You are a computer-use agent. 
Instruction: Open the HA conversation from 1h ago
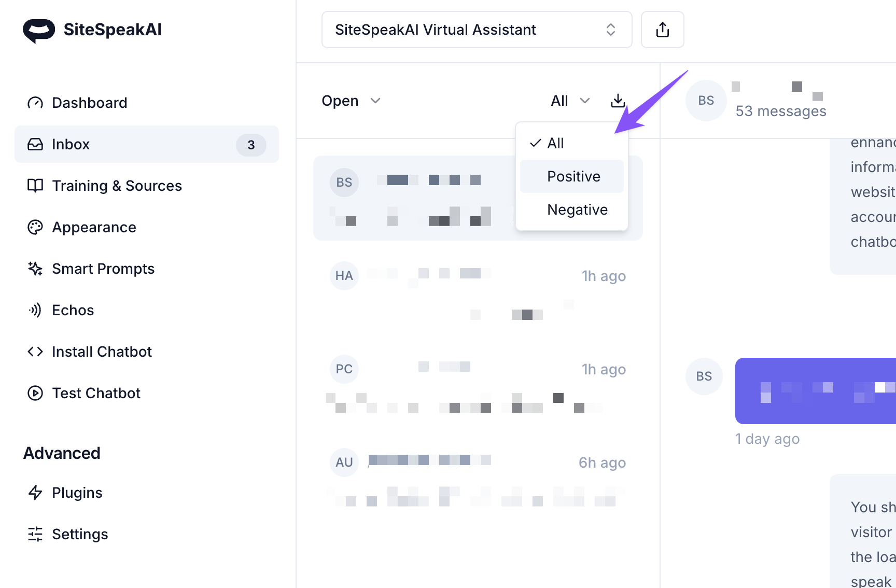tap(478, 291)
